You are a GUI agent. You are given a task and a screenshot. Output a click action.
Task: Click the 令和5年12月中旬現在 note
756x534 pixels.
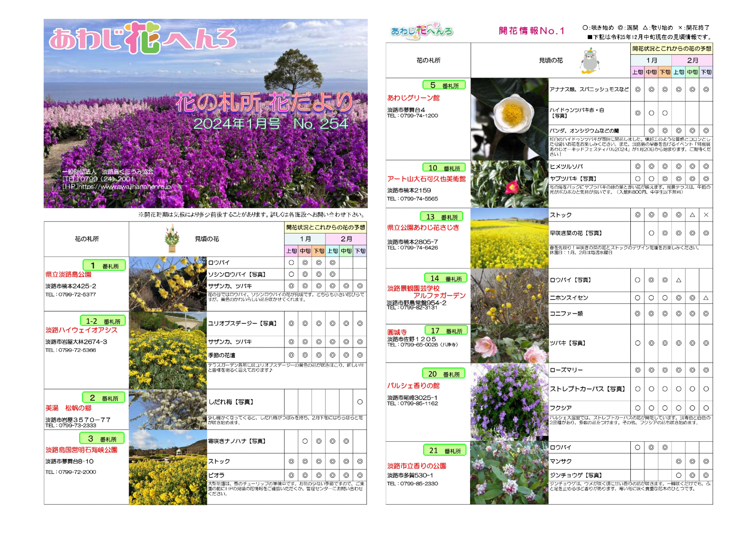pos(649,37)
